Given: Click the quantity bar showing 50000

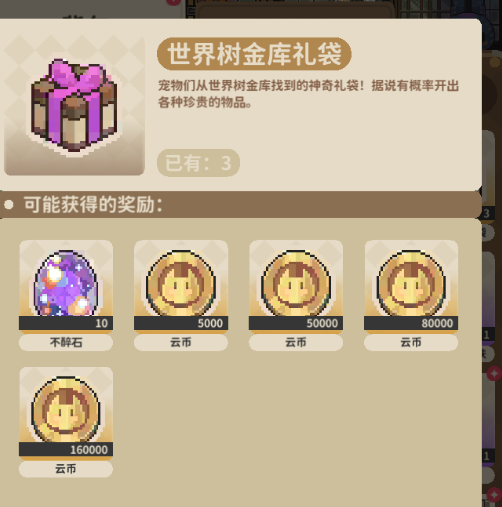Looking at the screenshot, I should point(296,323).
